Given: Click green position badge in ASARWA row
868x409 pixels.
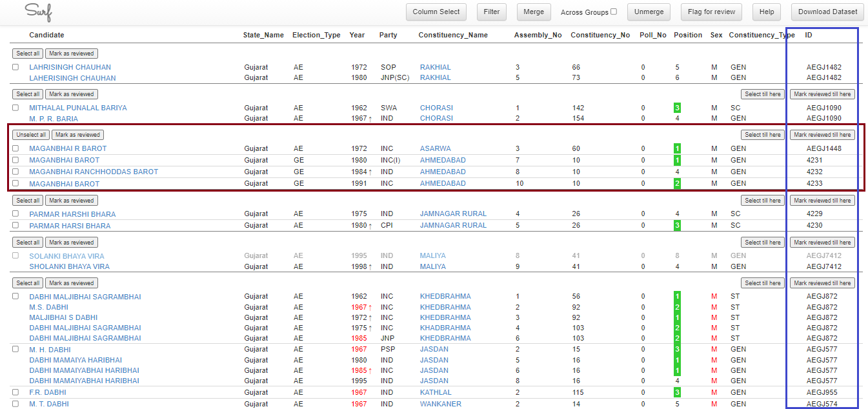Looking at the screenshot, I should [678, 148].
